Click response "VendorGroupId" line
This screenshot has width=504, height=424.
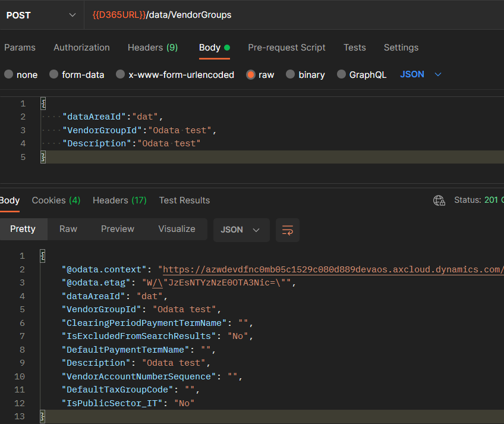tap(141, 309)
